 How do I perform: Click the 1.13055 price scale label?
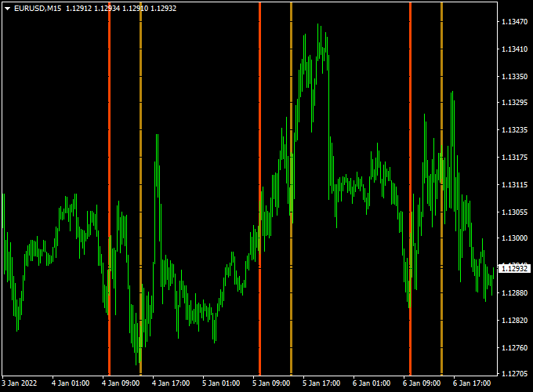pyautogui.click(x=515, y=212)
